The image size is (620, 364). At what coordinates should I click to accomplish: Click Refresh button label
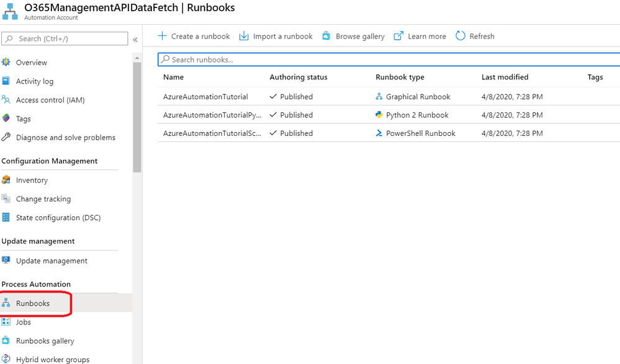[482, 37]
